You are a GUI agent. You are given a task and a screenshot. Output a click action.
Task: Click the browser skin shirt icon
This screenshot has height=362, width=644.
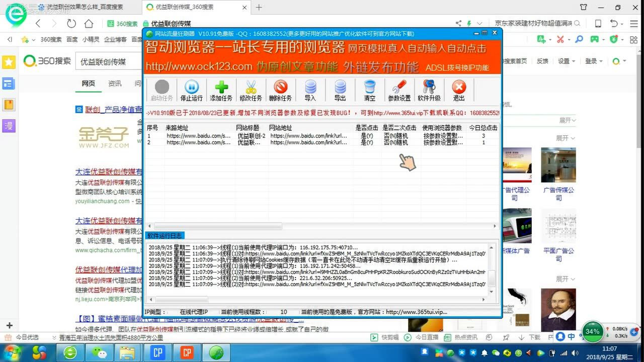click(x=583, y=8)
